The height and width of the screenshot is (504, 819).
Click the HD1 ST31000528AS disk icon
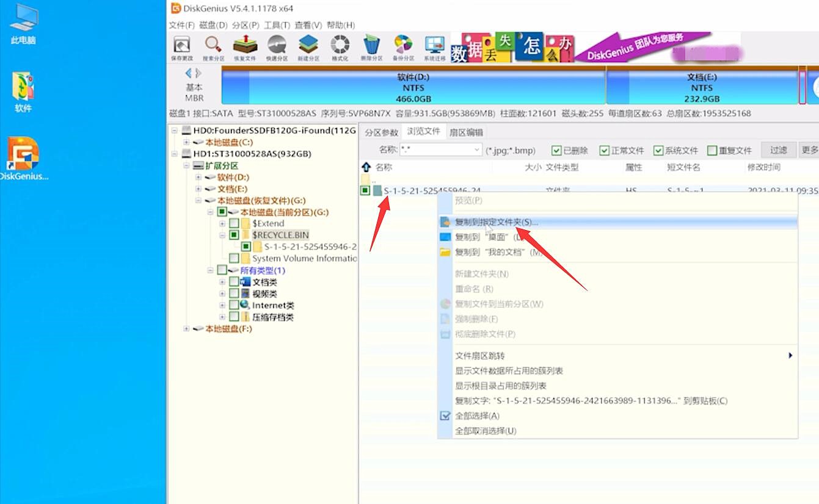pos(187,154)
